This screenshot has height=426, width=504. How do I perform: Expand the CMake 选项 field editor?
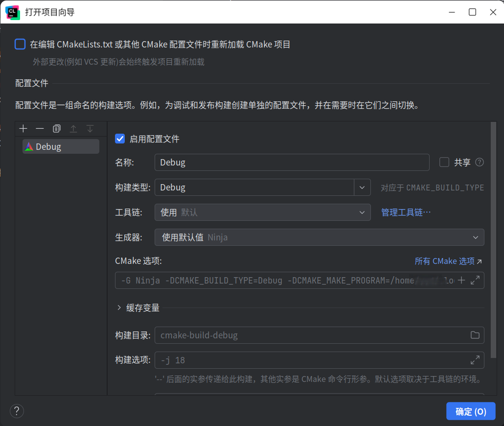pyautogui.click(x=475, y=281)
